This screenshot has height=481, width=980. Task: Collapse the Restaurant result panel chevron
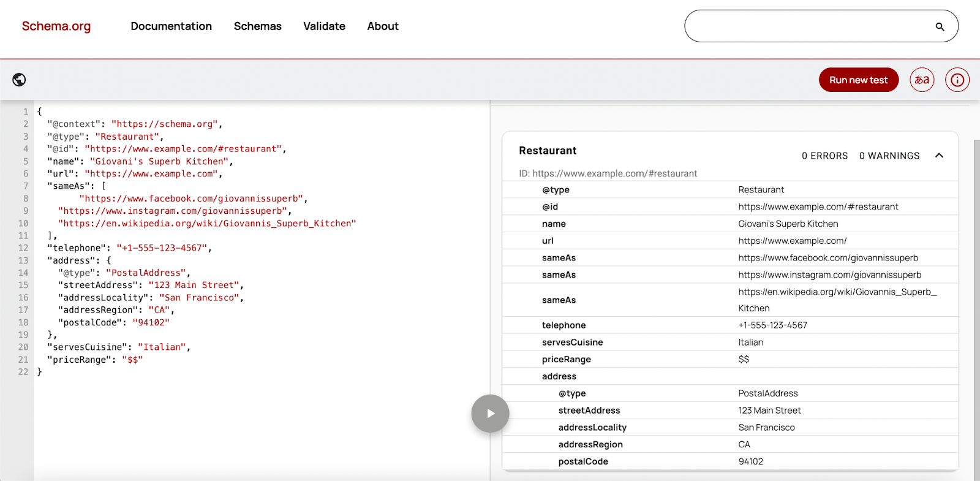(x=939, y=156)
